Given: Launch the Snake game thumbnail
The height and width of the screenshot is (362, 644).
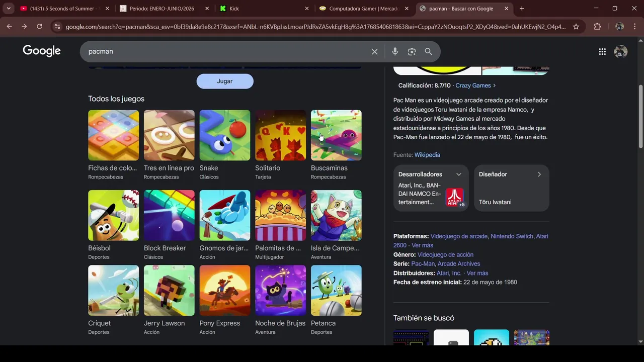Looking at the screenshot, I should pos(225,135).
